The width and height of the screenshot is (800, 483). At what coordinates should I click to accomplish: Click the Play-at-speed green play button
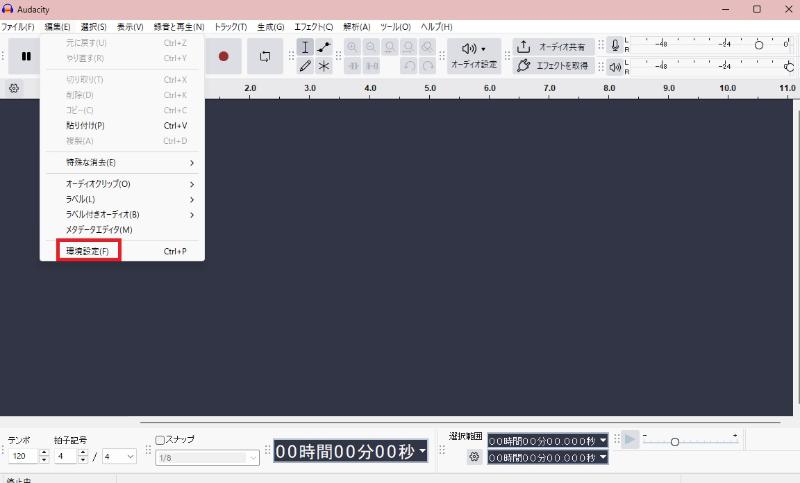pos(630,440)
